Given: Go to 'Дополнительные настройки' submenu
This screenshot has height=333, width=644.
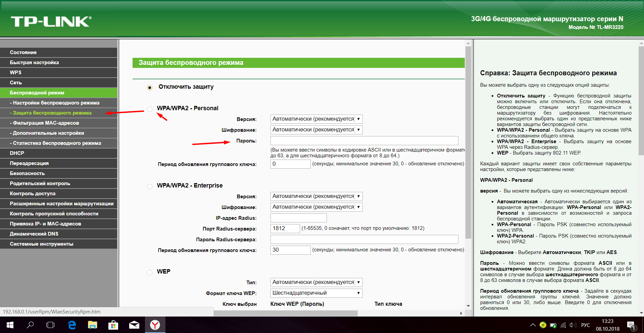Looking at the screenshot, I should tap(59, 133).
